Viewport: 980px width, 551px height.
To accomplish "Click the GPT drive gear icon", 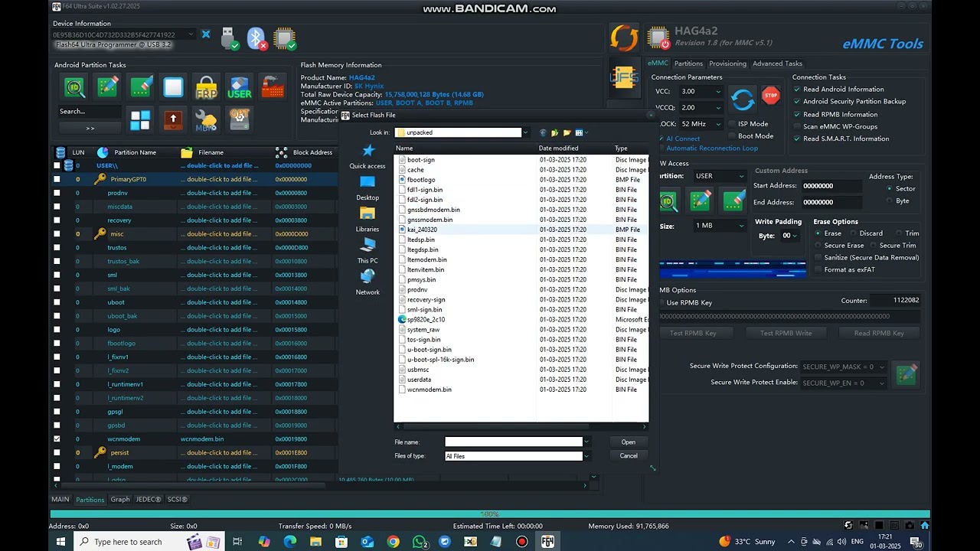I will tap(239, 120).
